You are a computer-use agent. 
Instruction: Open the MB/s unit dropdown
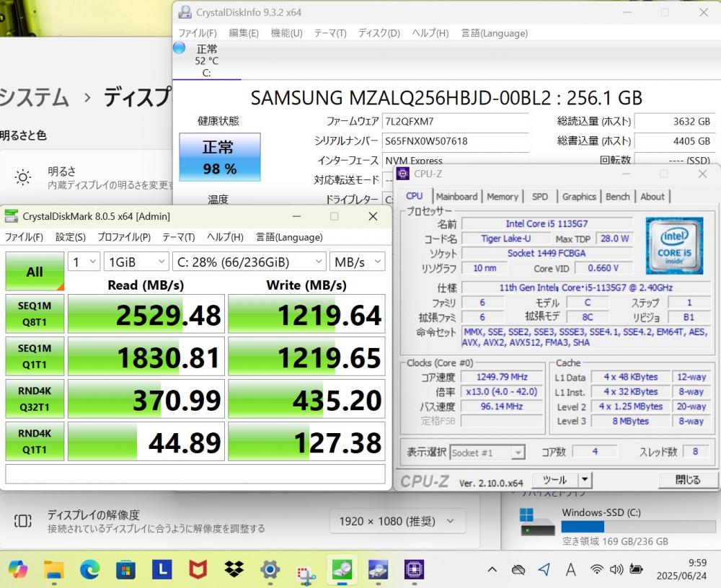point(358,262)
